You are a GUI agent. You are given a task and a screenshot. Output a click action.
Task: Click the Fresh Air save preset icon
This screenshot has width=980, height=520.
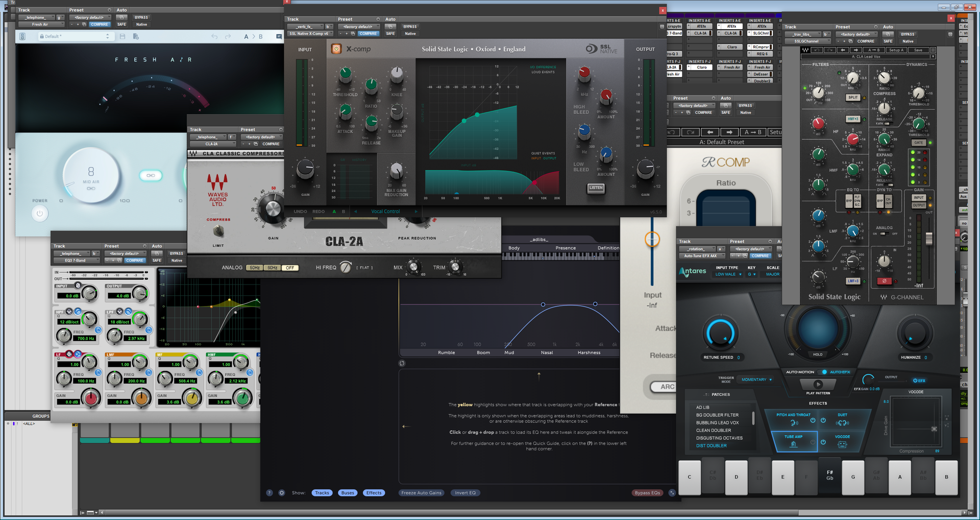pyautogui.click(x=122, y=37)
